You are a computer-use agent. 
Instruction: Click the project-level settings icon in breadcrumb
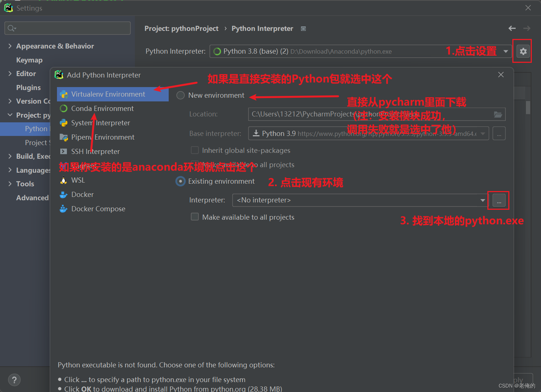(x=303, y=29)
